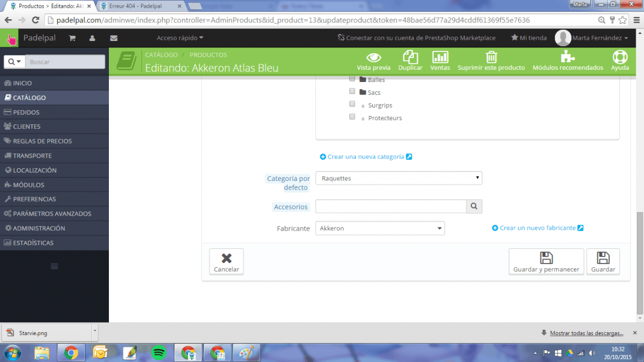Click the page vertical scrollbar thumb
Viewport: 644px width, 362px height.
[x=639, y=262]
